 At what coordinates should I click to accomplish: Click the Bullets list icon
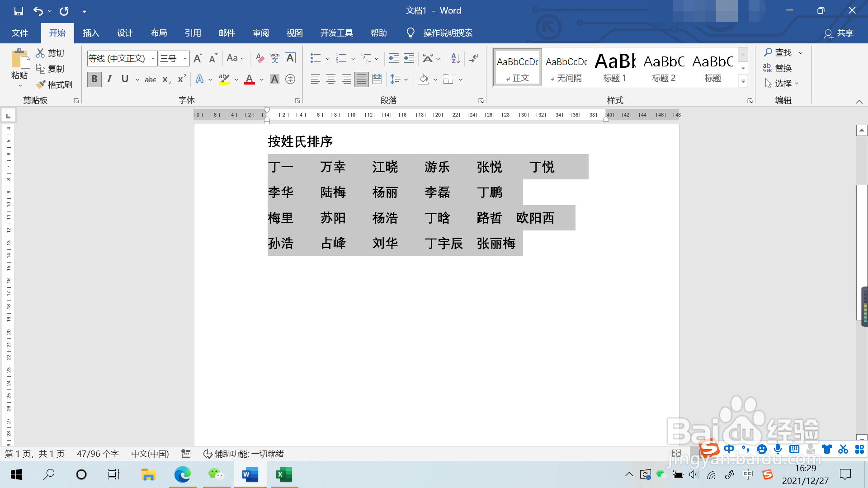(315, 58)
